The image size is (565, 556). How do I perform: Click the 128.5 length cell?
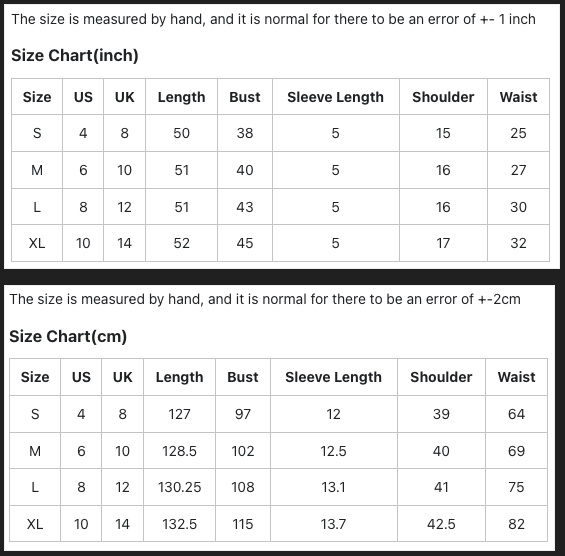(179, 451)
